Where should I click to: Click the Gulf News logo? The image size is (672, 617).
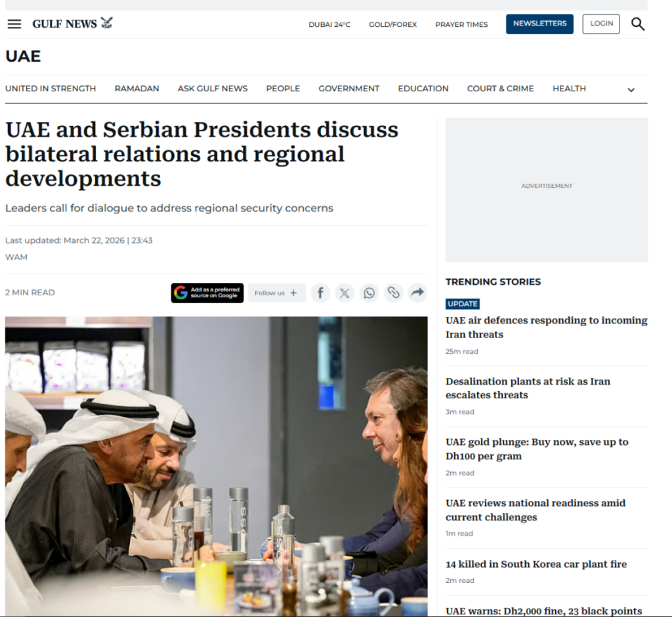(72, 23)
